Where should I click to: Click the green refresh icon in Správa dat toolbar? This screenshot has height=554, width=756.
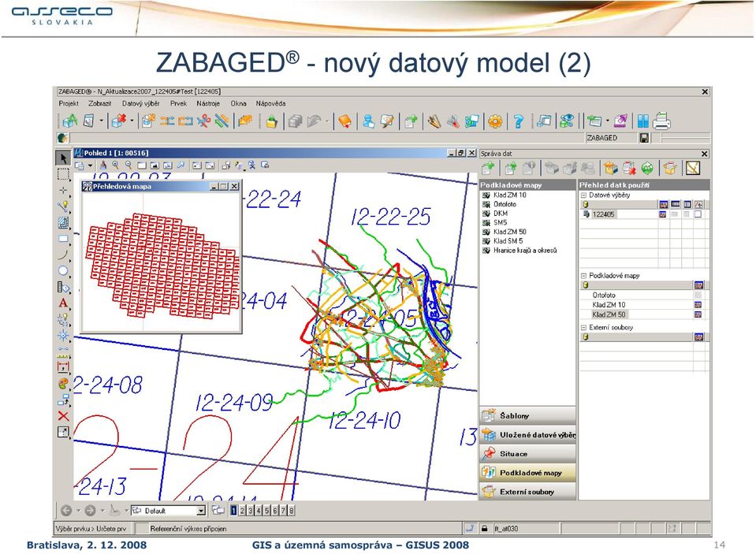tap(647, 168)
